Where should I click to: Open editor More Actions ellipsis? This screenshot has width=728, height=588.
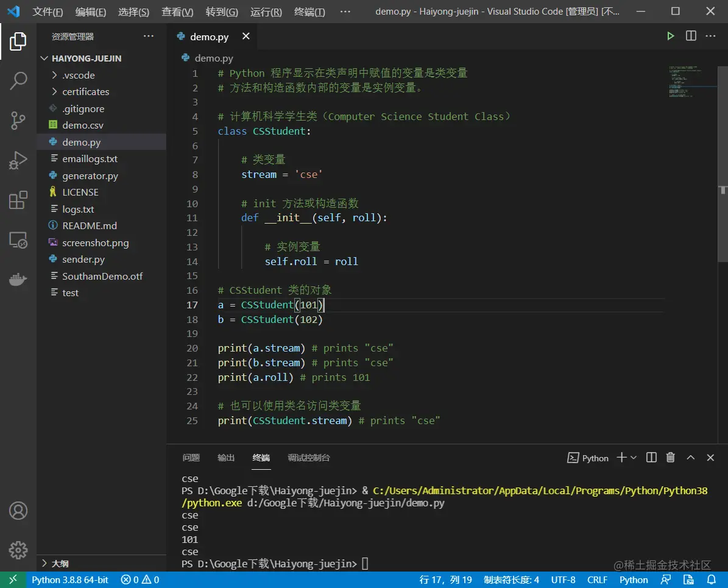point(710,36)
